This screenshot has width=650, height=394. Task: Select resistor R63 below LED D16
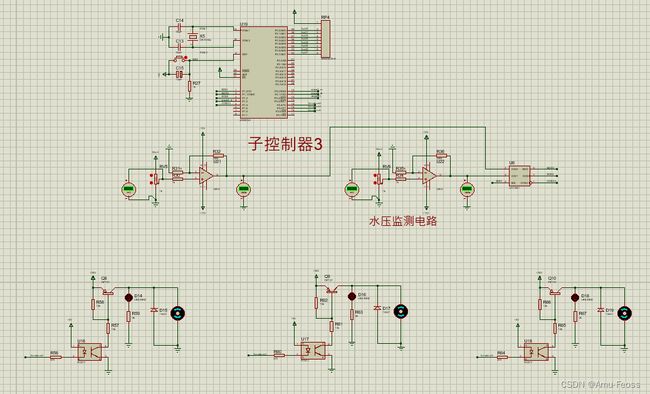[x=352, y=314]
